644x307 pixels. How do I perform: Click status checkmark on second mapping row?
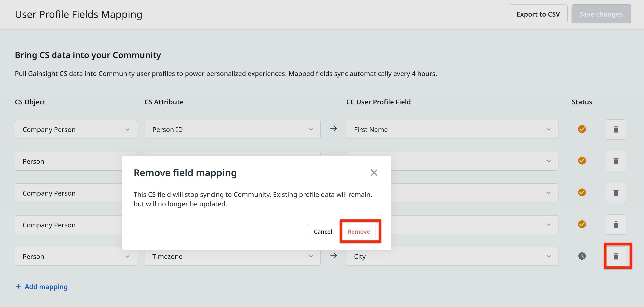point(582,161)
